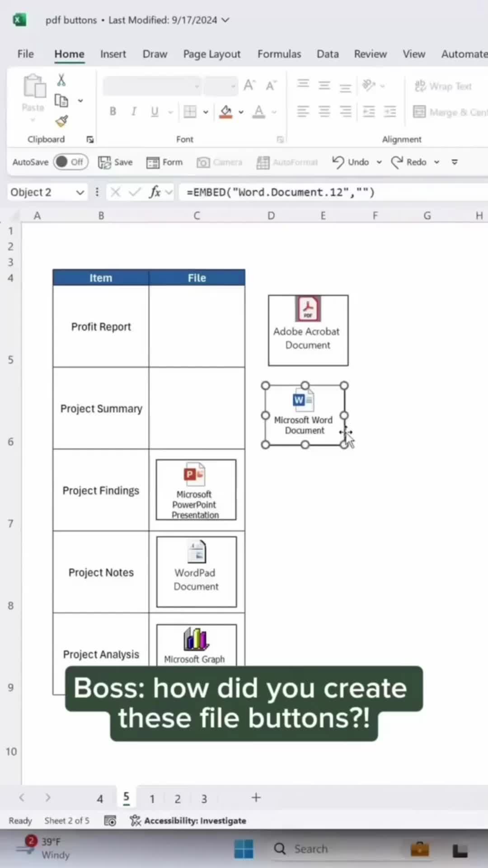The width and height of the screenshot is (488, 868).
Task: Open the Borders dropdown arrow
Action: [x=206, y=112]
